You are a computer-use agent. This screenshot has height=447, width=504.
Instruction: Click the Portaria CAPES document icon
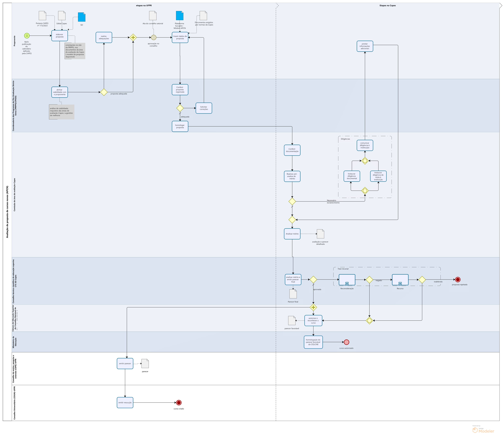[x=42, y=15]
